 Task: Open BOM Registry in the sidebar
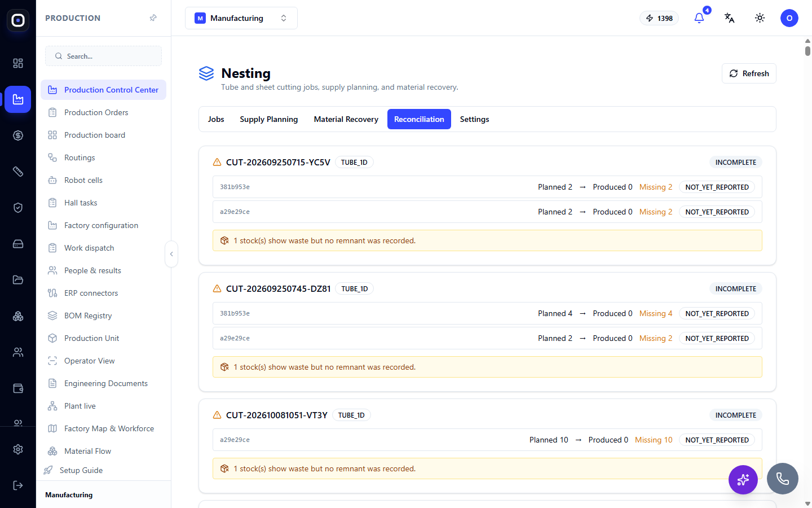click(x=103, y=316)
